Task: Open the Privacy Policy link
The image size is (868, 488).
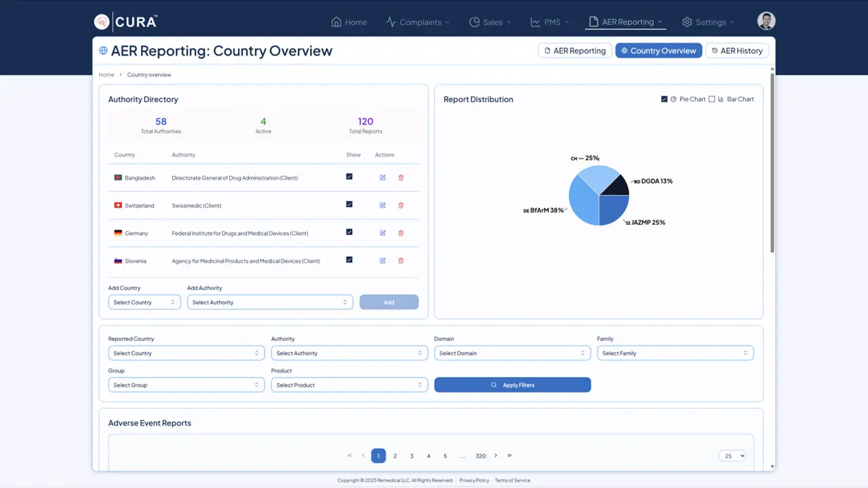Action: (474, 481)
